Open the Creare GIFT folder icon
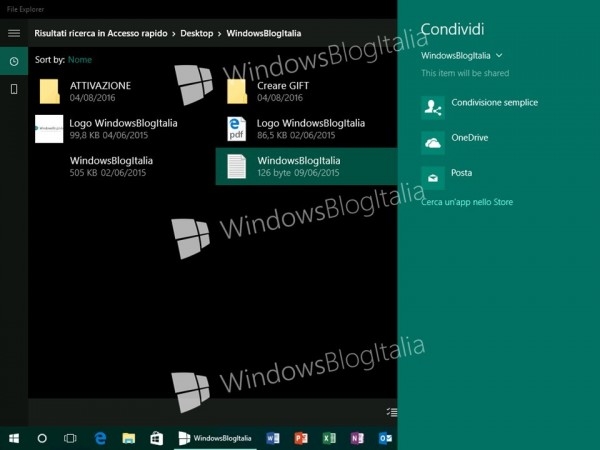 [x=237, y=91]
